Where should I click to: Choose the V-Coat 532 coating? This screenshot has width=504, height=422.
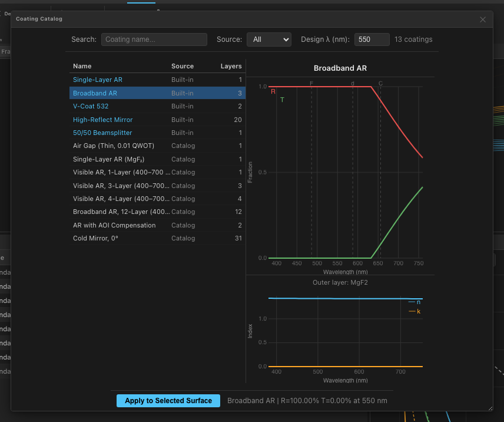(91, 107)
